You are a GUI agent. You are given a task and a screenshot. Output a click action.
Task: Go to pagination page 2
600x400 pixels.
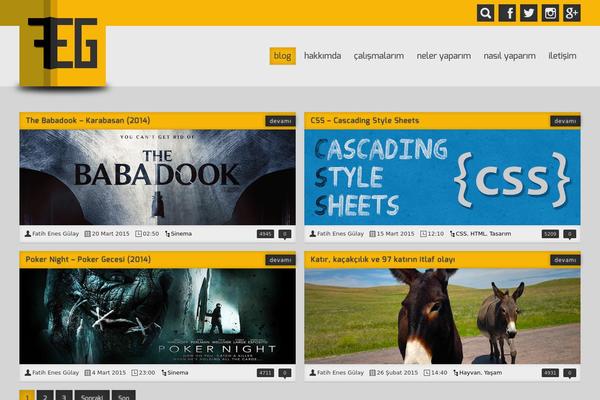click(45, 396)
